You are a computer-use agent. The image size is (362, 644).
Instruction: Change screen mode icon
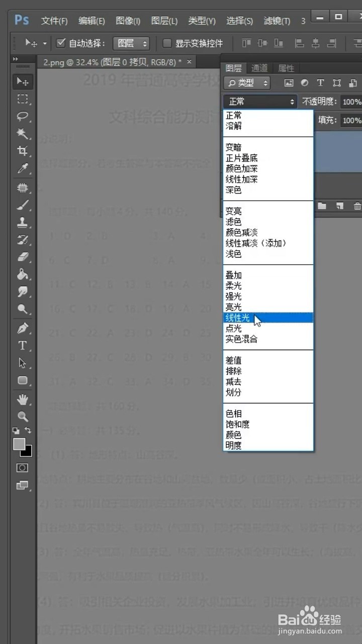(x=23, y=486)
